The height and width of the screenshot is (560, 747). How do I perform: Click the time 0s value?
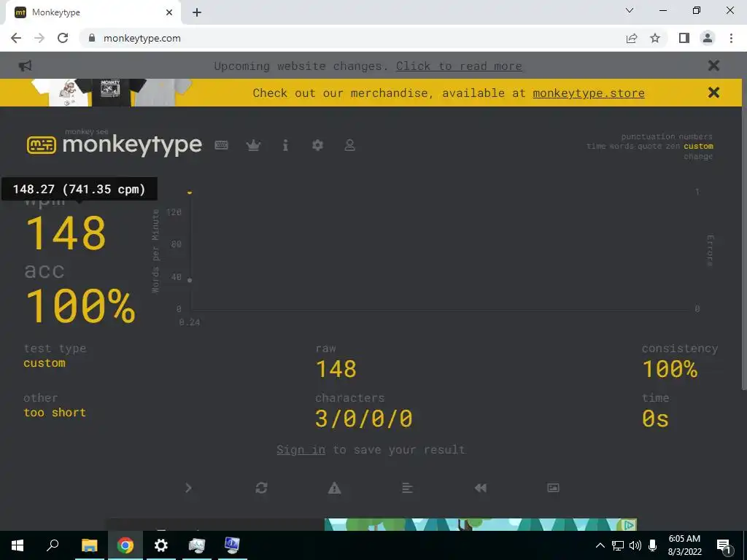coord(656,419)
